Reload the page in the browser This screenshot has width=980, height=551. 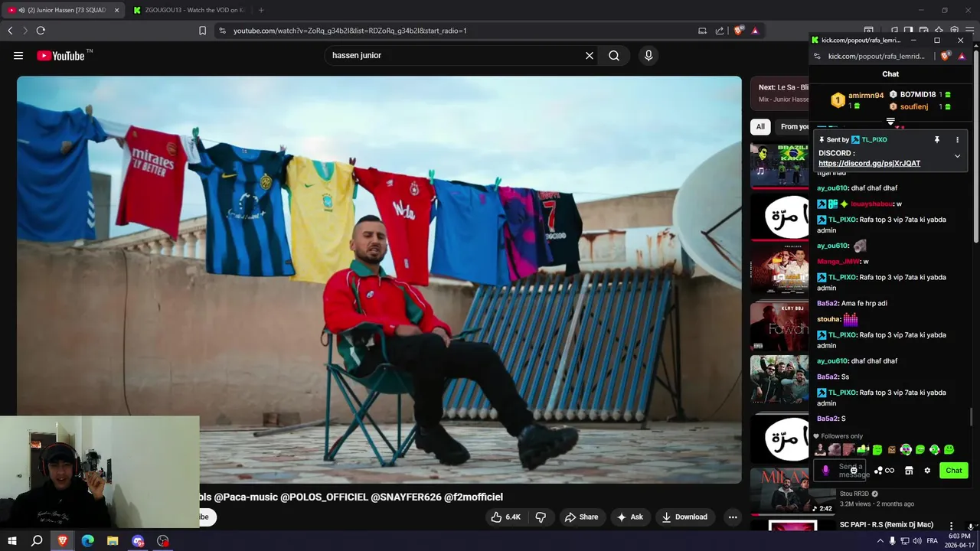coord(41,31)
